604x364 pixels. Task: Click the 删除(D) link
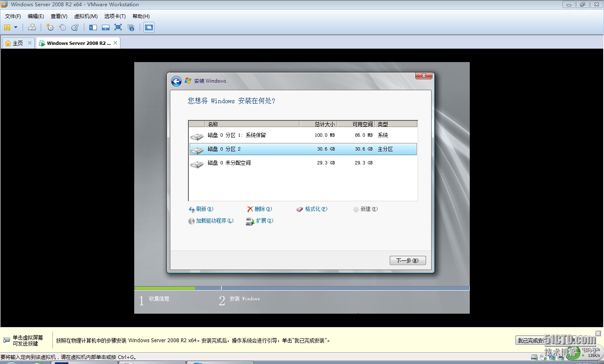260,209
